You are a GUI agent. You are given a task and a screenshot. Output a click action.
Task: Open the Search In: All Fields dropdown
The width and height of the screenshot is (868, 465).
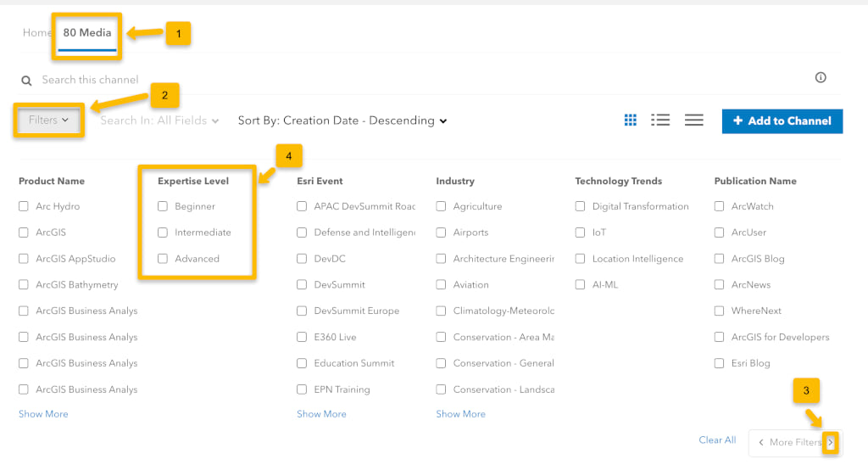pyautogui.click(x=159, y=120)
